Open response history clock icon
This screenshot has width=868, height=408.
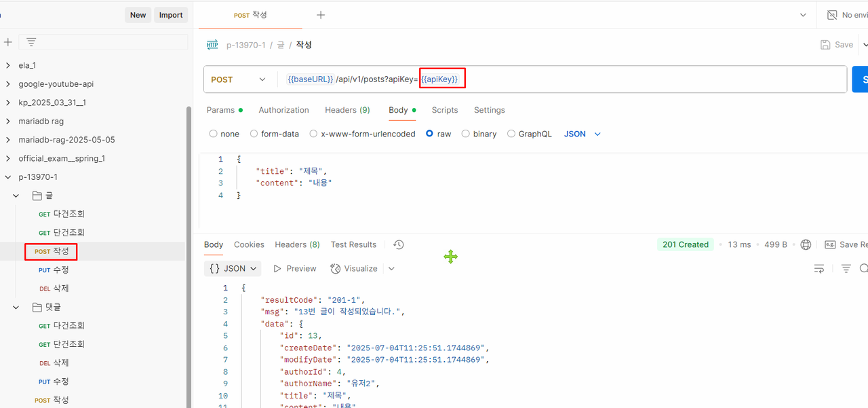click(399, 244)
